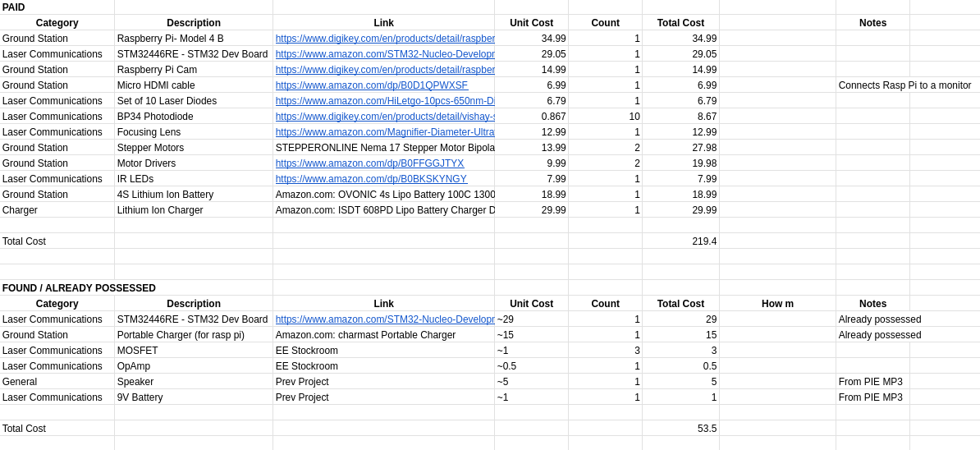Screen dimensions: 980x450
Task: Open the Motor Drivers Amazon link
Action: pos(369,163)
